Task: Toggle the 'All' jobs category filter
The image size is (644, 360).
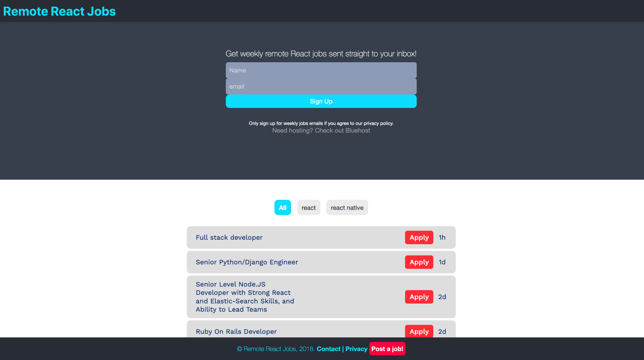Action: point(282,207)
